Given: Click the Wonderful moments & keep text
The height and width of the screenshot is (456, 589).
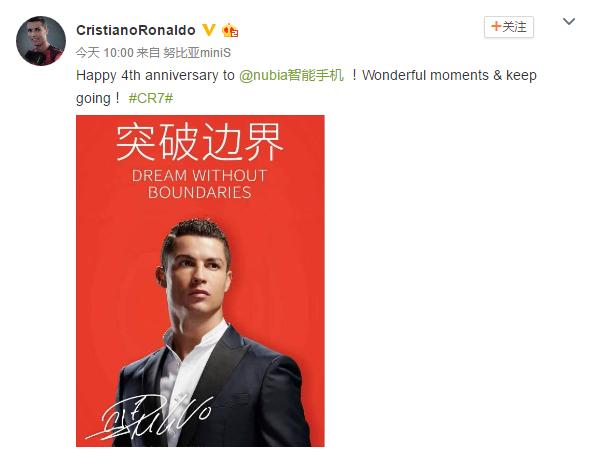Looking at the screenshot, I should click(x=449, y=75).
